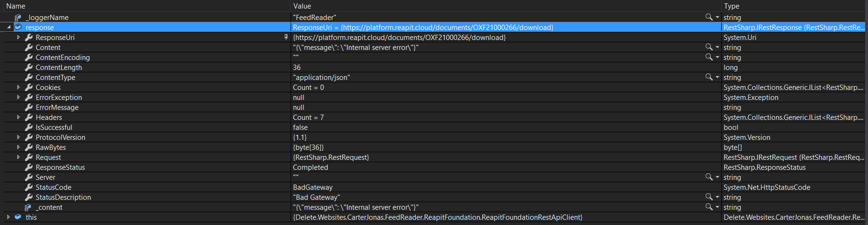Click the wrench icon beside IsSuccessful
Viewport: 868px width, 225px height.
[29, 127]
